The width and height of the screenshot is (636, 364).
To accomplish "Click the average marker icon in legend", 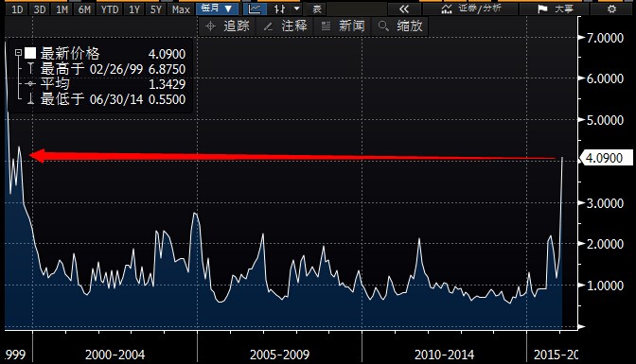I will point(30,84).
